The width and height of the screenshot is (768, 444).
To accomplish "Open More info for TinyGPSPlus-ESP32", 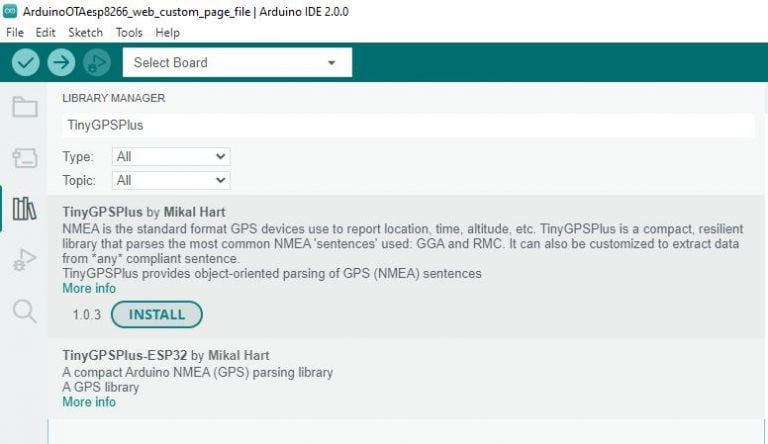I will [89, 402].
